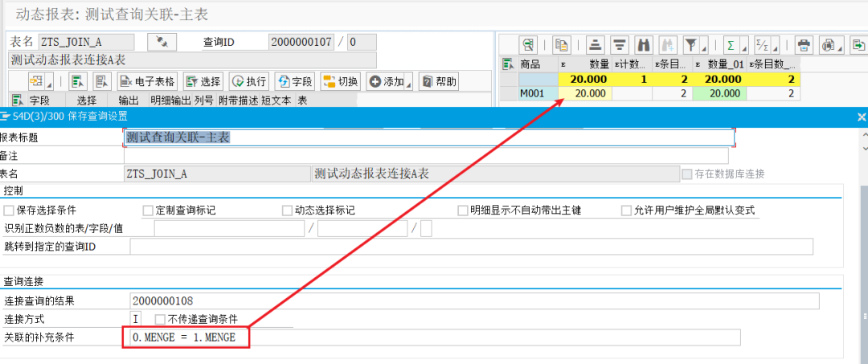Click the 字段 fields button
The height and width of the screenshot is (364, 868).
click(x=295, y=82)
